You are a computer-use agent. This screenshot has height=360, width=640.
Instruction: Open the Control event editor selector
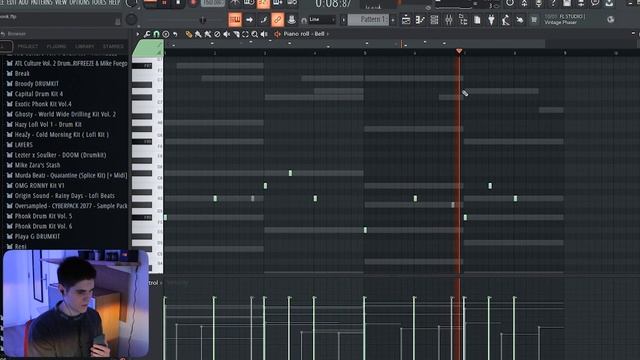tap(154, 282)
